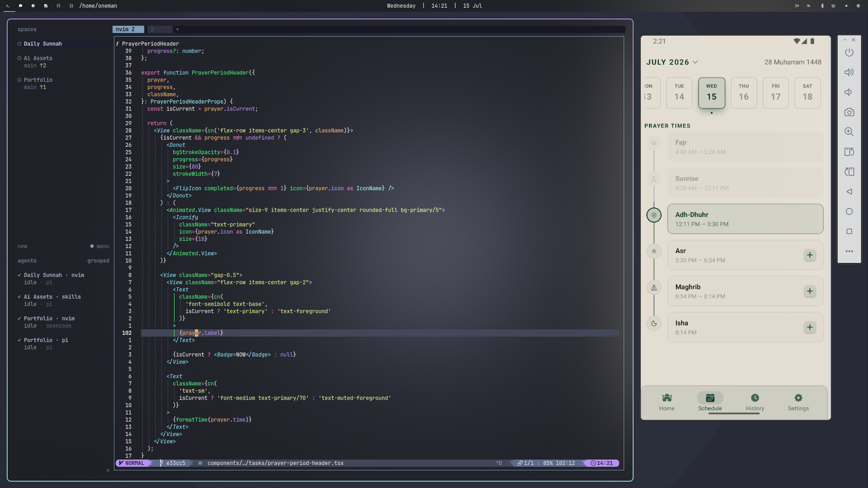Click the '85% 102:12' position in statusline
868x488 pixels.
click(x=559, y=463)
